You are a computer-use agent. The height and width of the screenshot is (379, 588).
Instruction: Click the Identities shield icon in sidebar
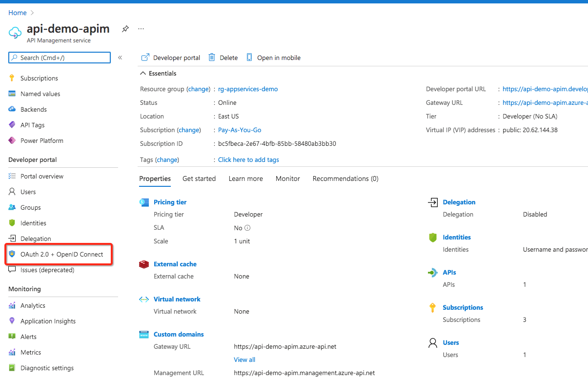point(12,223)
